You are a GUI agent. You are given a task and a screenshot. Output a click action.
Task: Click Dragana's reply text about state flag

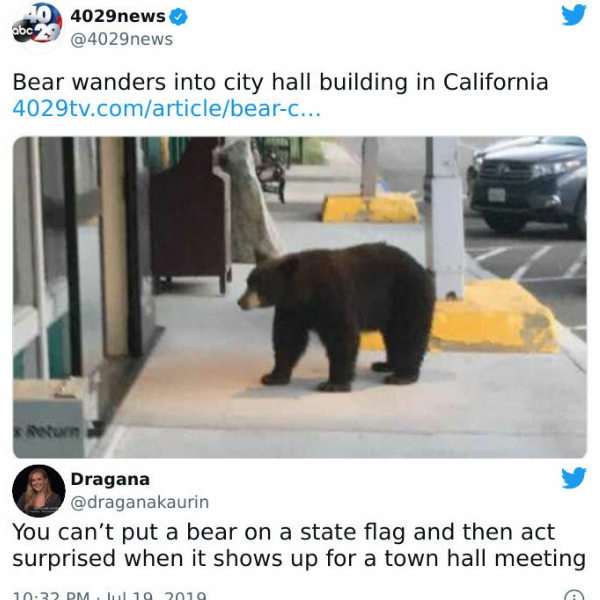[x=299, y=545]
